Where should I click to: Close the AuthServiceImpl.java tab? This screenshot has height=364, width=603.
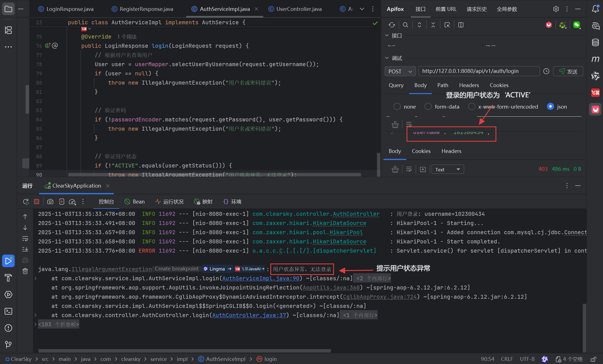point(256,9)
